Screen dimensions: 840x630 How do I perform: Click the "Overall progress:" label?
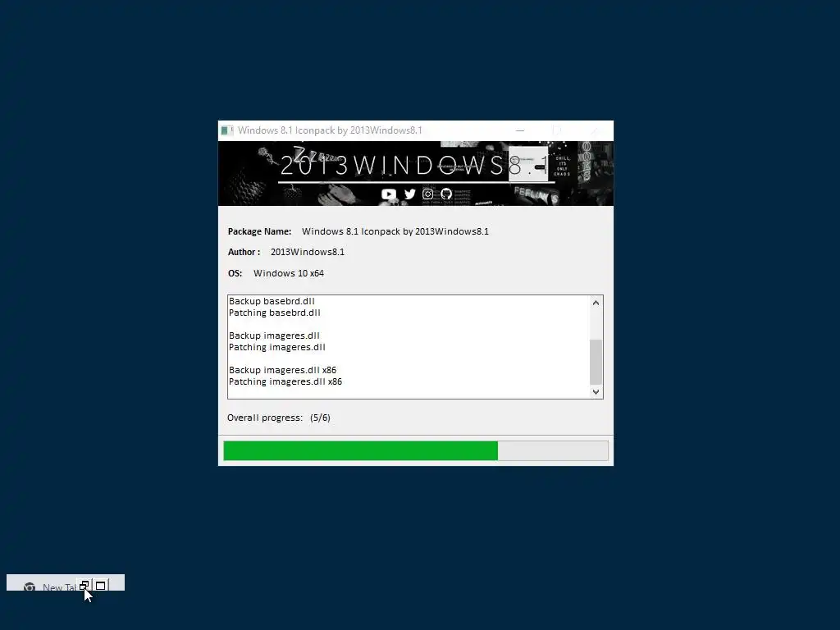tap(265, 418)
